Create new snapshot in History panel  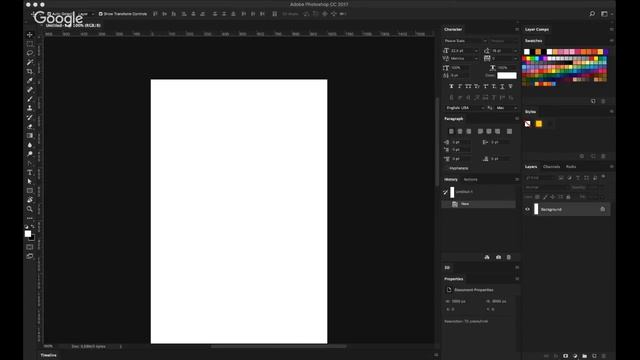pyautogui.click(x=498, y=257)
